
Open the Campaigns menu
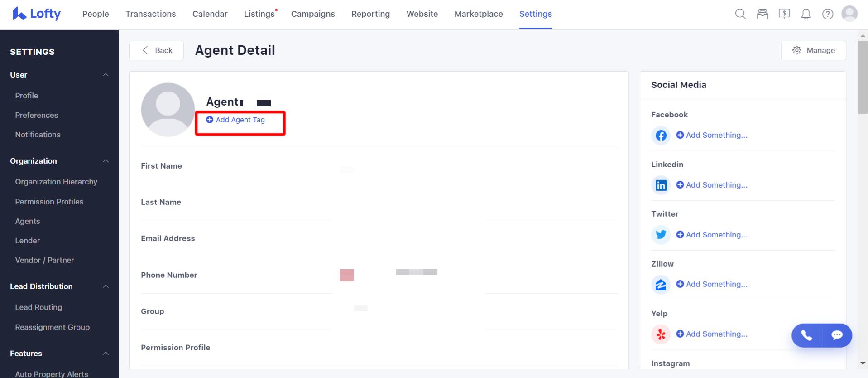click(313, 14)
